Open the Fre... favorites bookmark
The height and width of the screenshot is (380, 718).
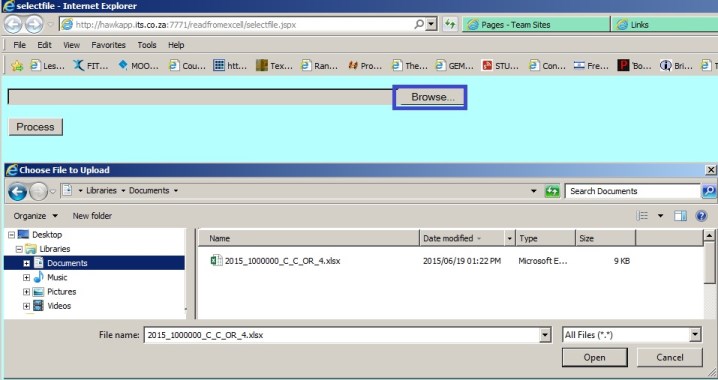(x=591, y=66)
